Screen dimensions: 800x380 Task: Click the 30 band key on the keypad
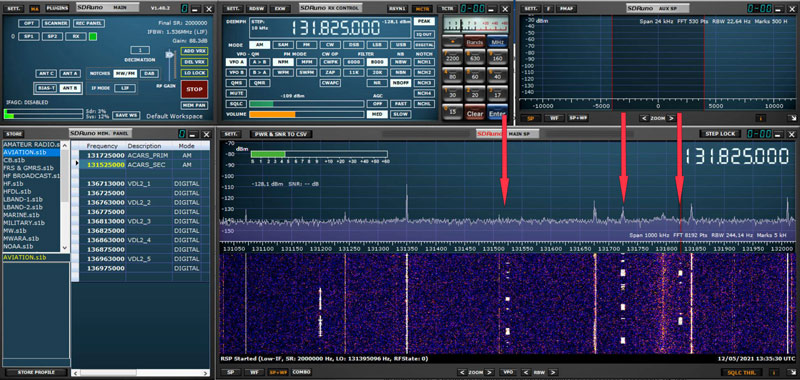(x=453, y=94)
